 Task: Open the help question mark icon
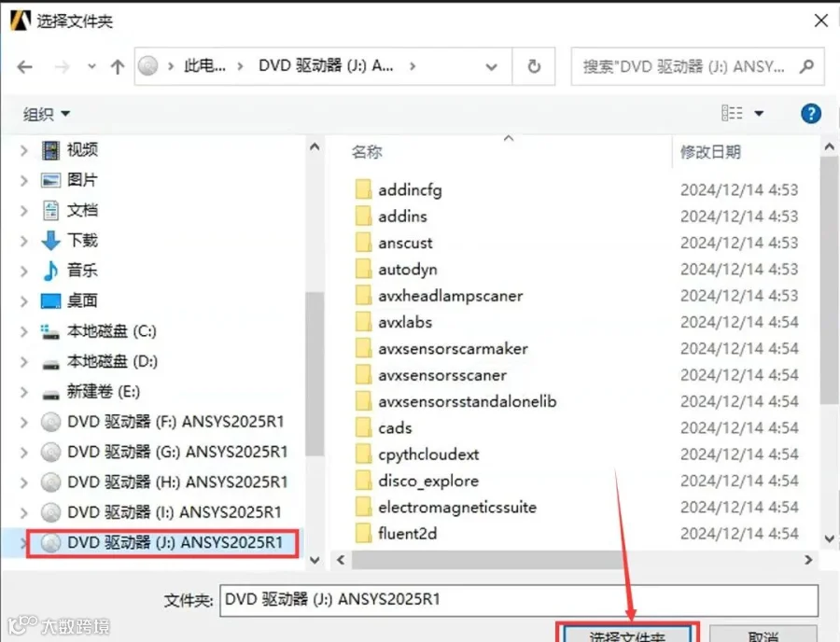click(810, 114)
